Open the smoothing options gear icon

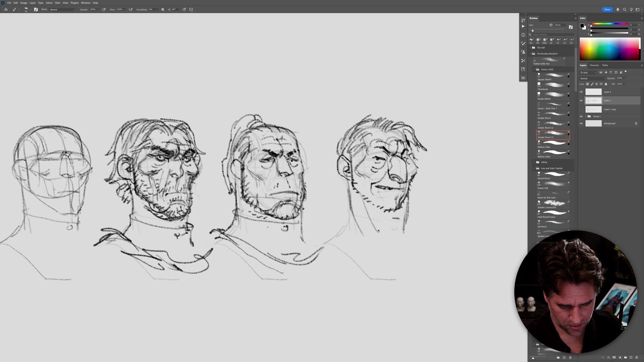163,9
